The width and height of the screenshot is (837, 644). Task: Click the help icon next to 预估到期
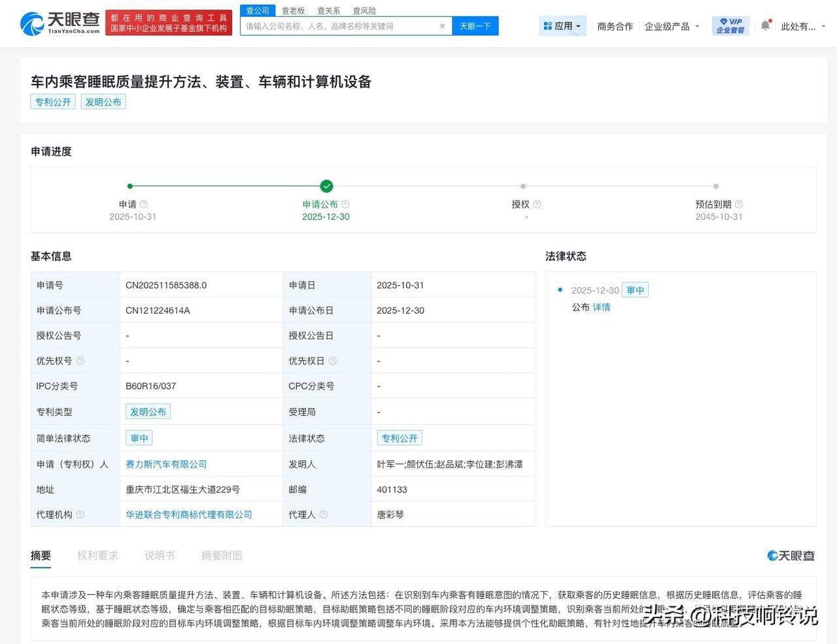pos(738,204)
